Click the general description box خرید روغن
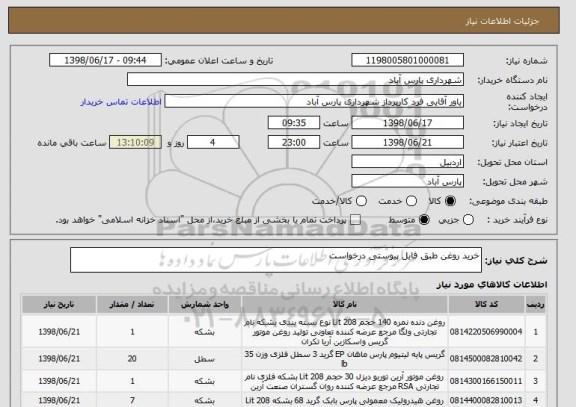The image size is (576, 407). 276,260
